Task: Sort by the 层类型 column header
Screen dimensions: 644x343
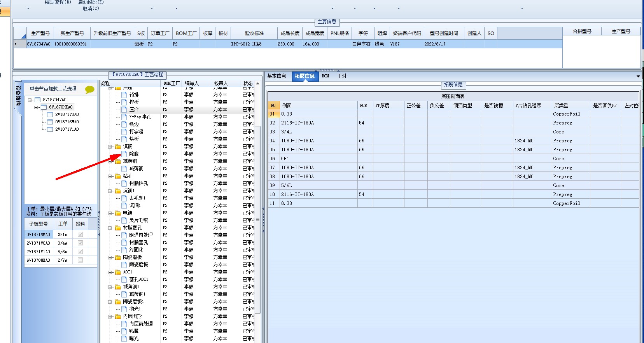Action: (x=571, y=105)
